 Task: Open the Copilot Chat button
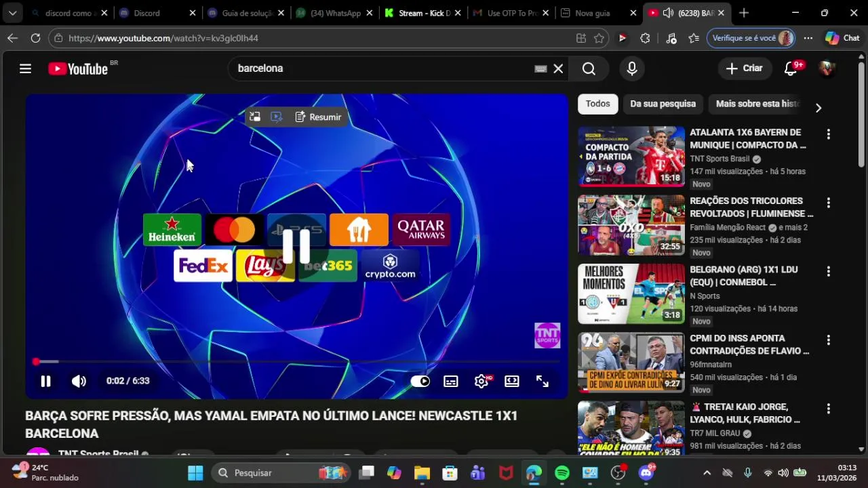tap(842, 38)
